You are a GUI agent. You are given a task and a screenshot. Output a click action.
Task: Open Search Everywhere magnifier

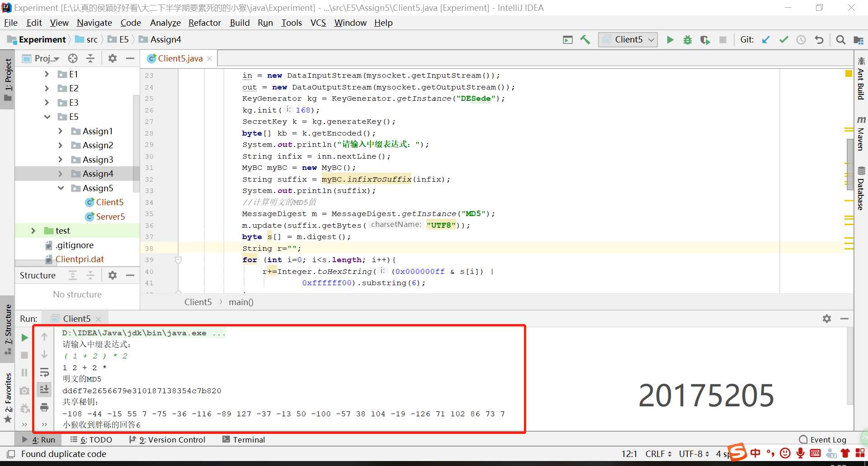click(x=840, y=40)
